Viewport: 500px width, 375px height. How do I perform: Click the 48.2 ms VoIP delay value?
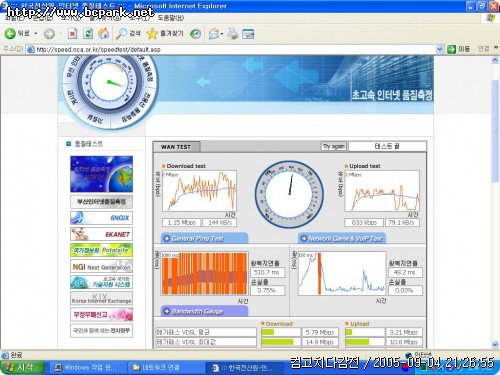(405, 272)
